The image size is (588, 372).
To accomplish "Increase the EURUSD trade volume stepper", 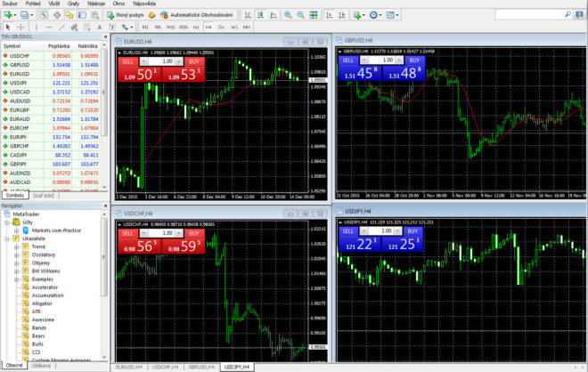I will (179, 61).
